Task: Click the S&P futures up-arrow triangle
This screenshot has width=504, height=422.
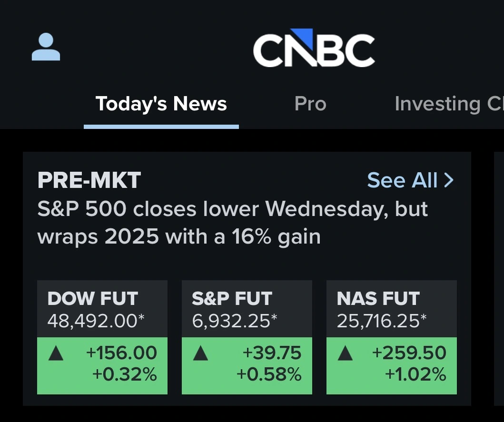Action: pyautogui.click(x=201, y=353)
